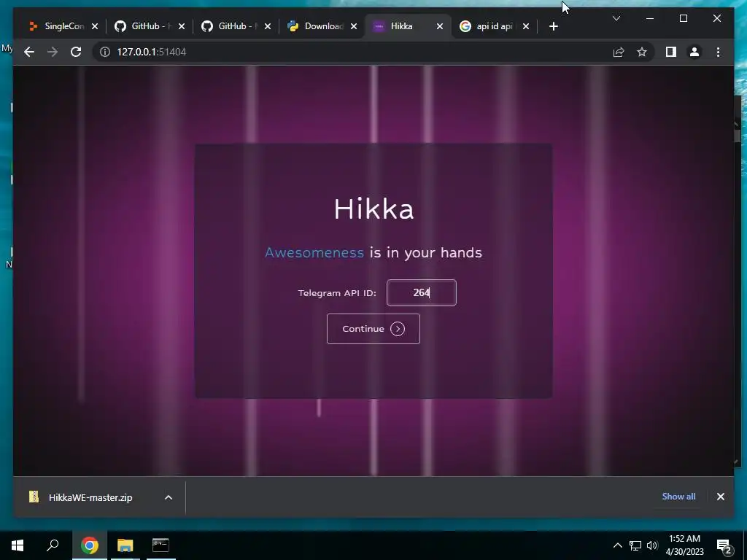Click the address bar URL 127.0.0.1:51404
Image resolution: width=747 pixels, height=560 pixels.
click(x=152, y=52)
